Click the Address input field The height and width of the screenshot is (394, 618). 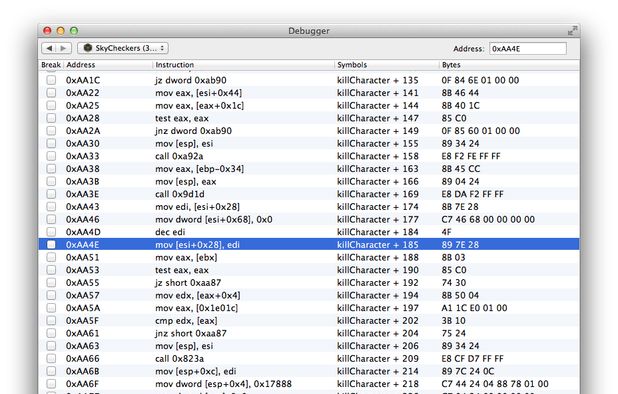528,49
